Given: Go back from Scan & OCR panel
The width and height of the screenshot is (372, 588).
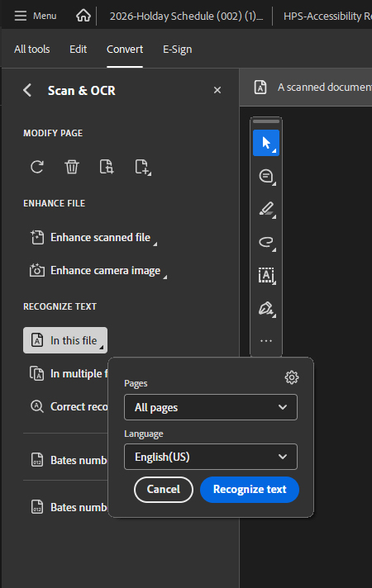Looking at the screenshot, I should (27, 90).
